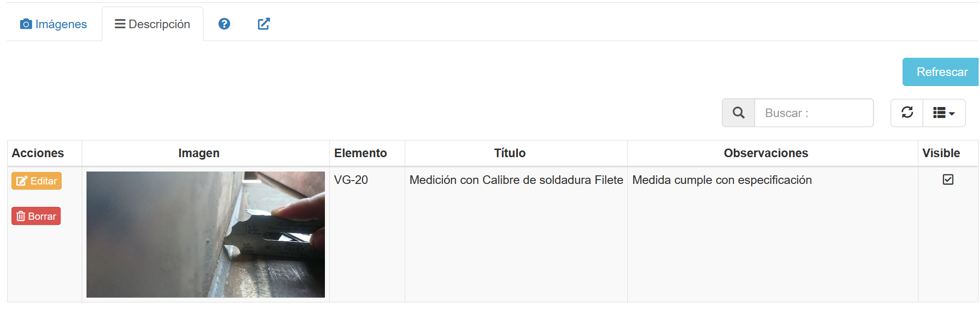Screen dimensions: 980x311
Task: Click the Elemento column header
Action: click(x=360, y=153)
